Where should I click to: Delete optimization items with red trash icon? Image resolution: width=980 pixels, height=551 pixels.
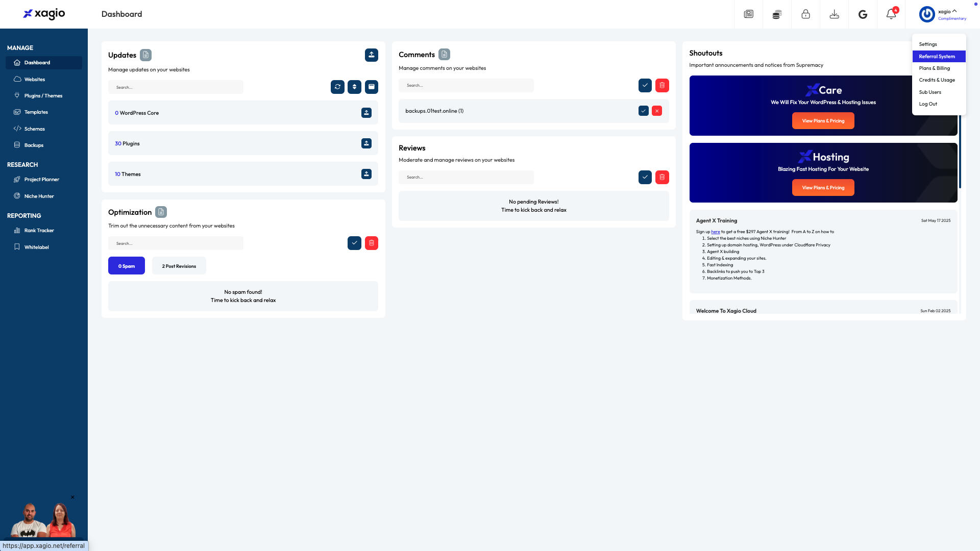click(x=372, y=243)
